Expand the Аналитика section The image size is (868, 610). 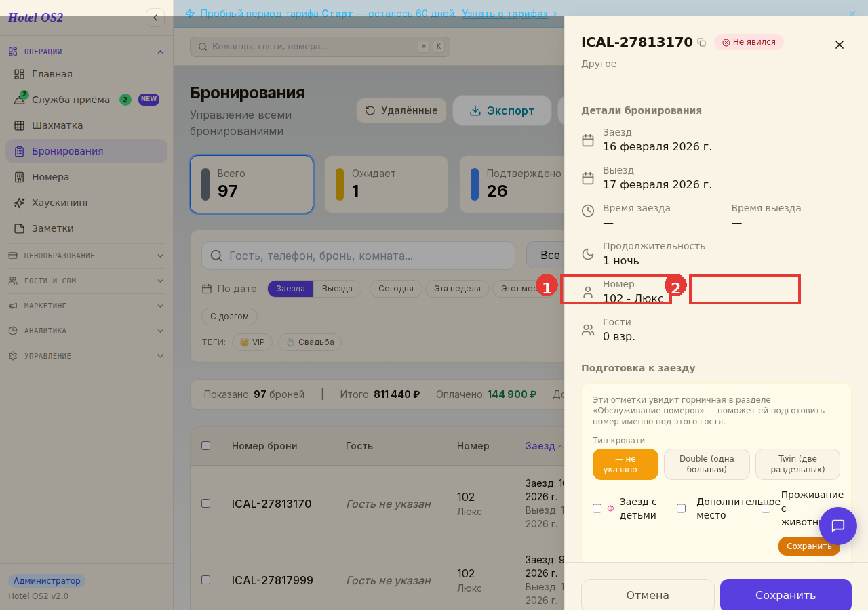pos(86,331)
